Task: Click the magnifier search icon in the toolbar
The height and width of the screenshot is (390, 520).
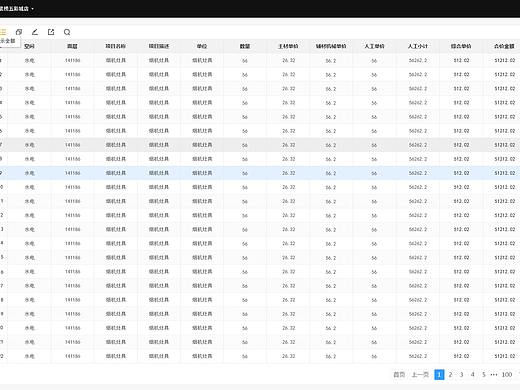Action: tap(67, 32)
